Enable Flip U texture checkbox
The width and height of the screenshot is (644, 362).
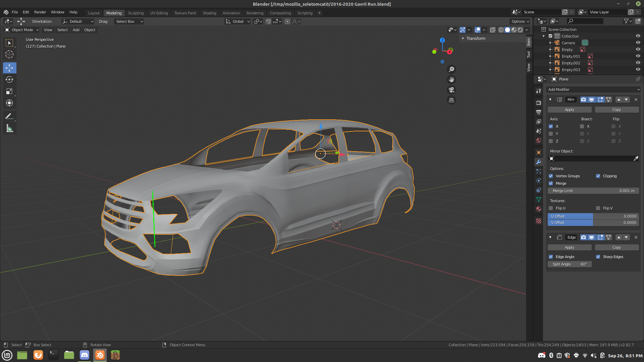pos(551,208)
